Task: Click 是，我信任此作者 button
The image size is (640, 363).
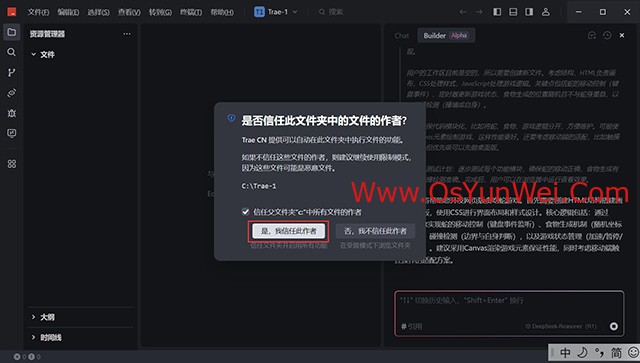Action: (x=289, y=231)
